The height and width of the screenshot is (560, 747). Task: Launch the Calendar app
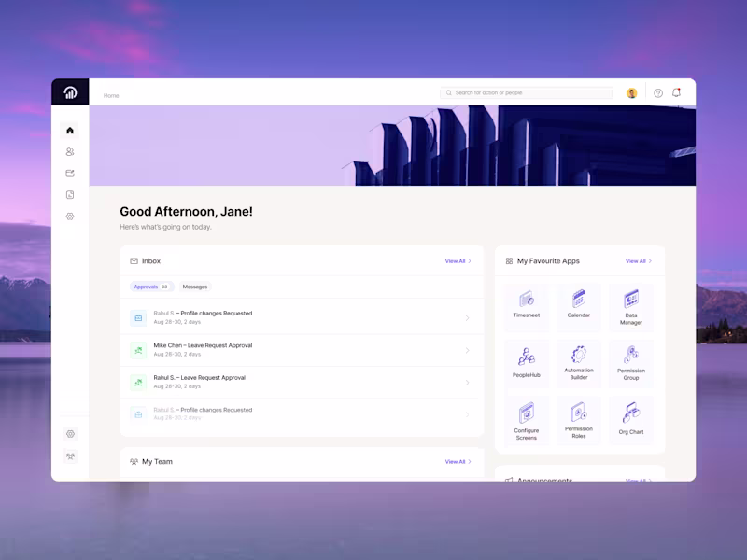click(579, 305)
